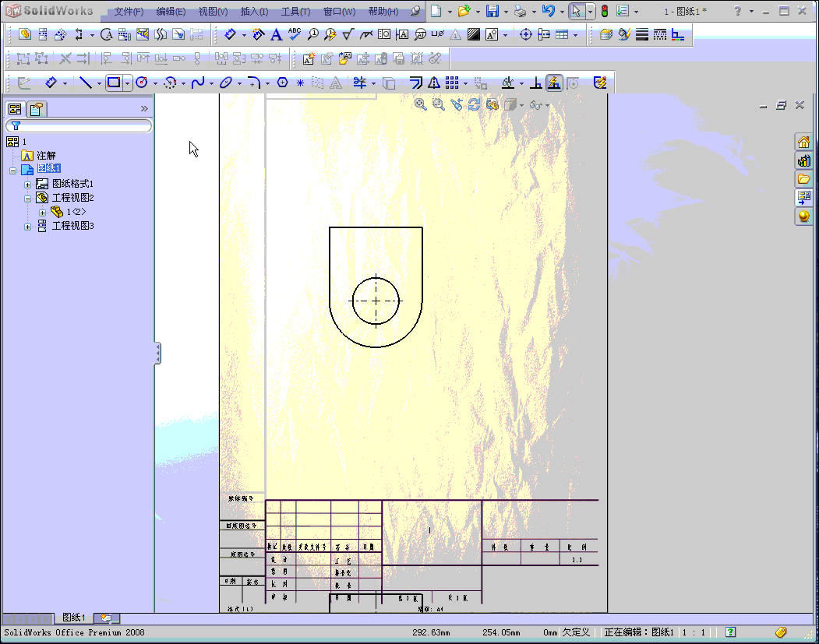The width and height of the screenshot is (819, 644).
Task: Switch to the PropertyManager tab
Action: tap(37, 108)
